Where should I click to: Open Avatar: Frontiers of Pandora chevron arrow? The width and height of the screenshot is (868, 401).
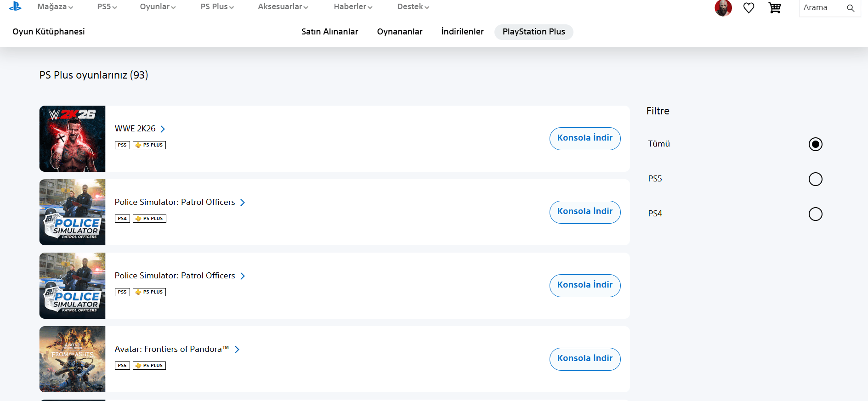[x=237, y=350]
